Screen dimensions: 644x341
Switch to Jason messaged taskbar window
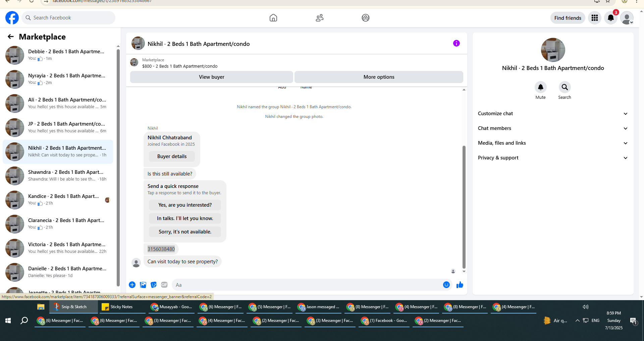tap(319, 307)
